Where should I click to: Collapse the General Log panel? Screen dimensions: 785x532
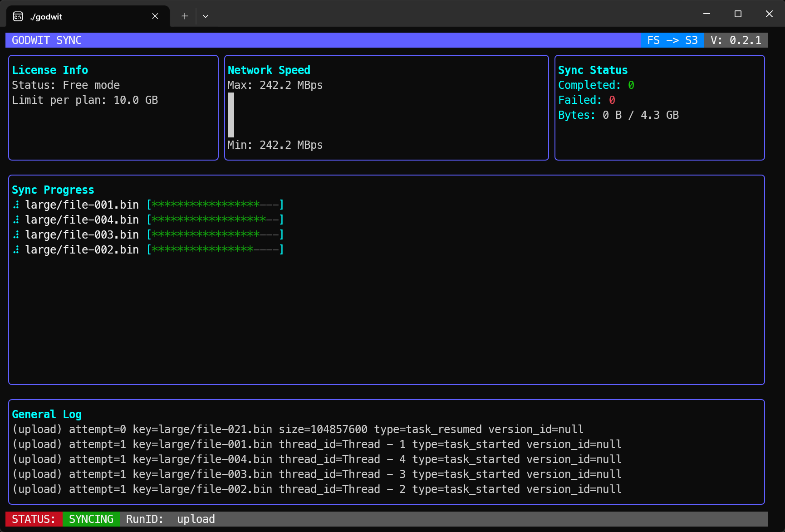pos(47,414)
